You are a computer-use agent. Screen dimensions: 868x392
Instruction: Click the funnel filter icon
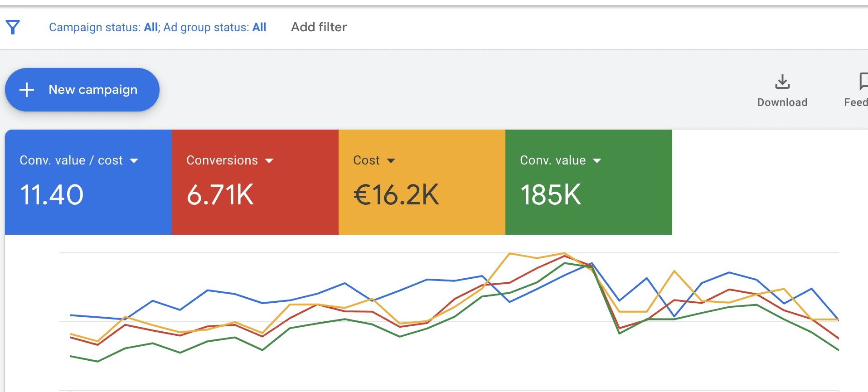[13, 27]
